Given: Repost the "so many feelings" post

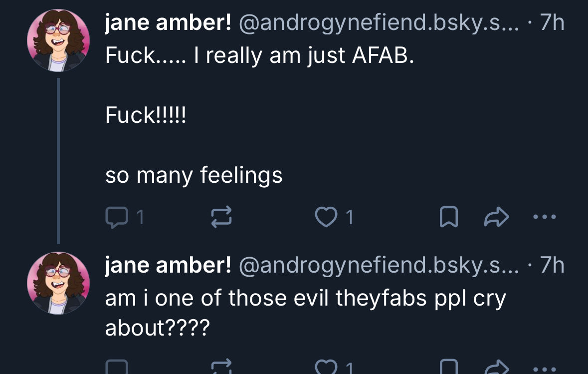Looking at the screenshot, I should pyautogui.click(x=222, y=217).
